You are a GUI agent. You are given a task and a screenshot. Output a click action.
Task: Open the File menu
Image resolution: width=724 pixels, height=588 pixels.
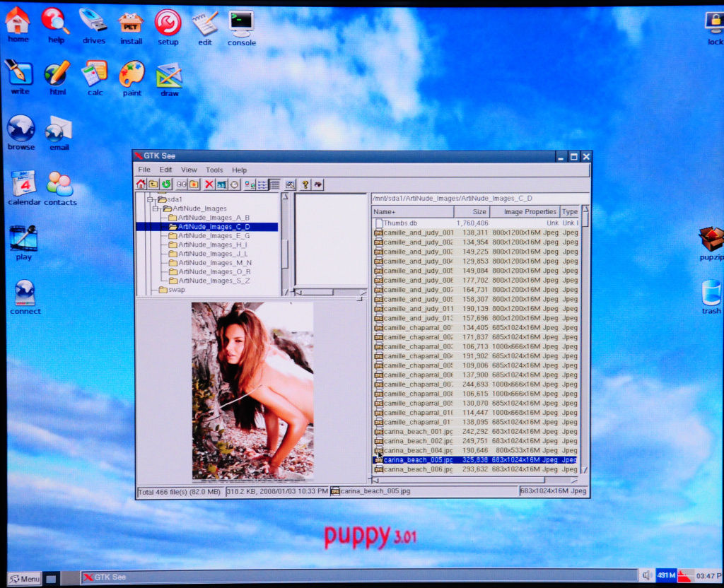click(144, 170)
